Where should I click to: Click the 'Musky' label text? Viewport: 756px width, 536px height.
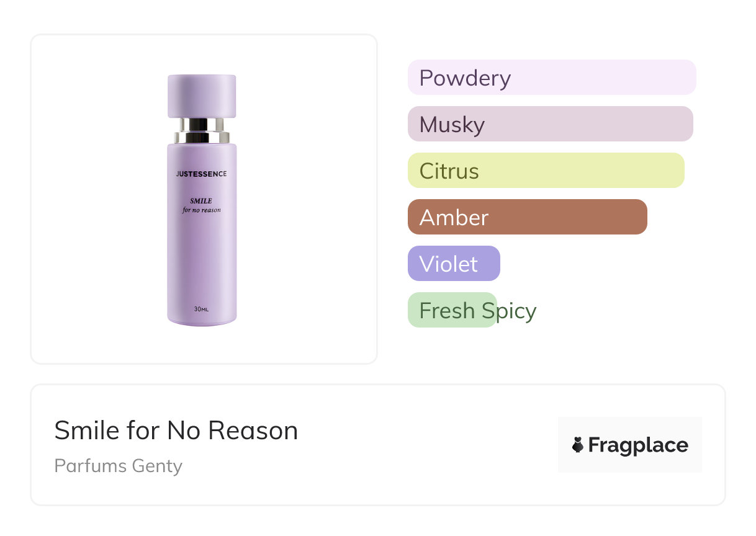coord(452,124)
